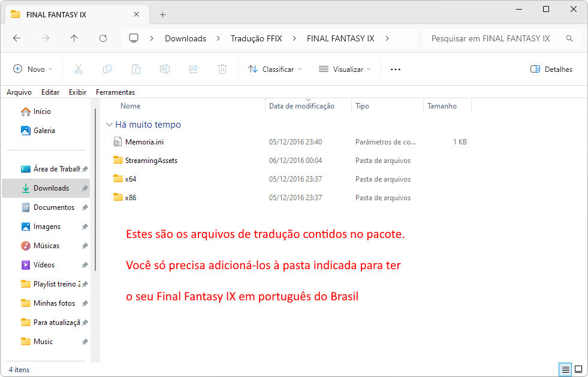
Task: Open Playlist treino folder in sidebar
Action: click(50, 284)
